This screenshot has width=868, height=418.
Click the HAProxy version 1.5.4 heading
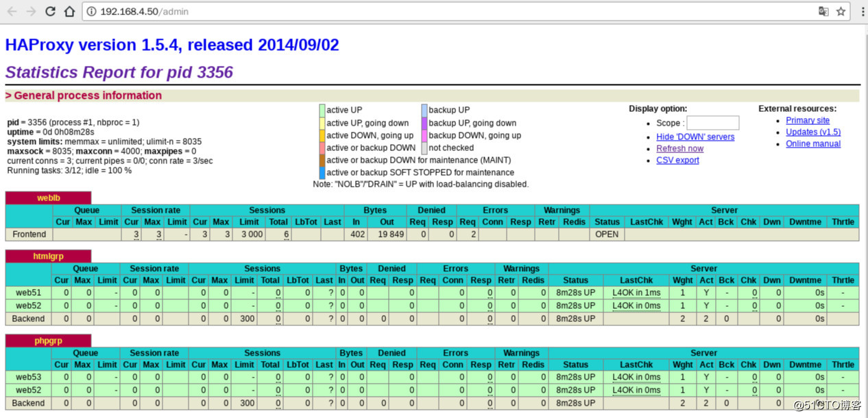pos(172,45)
